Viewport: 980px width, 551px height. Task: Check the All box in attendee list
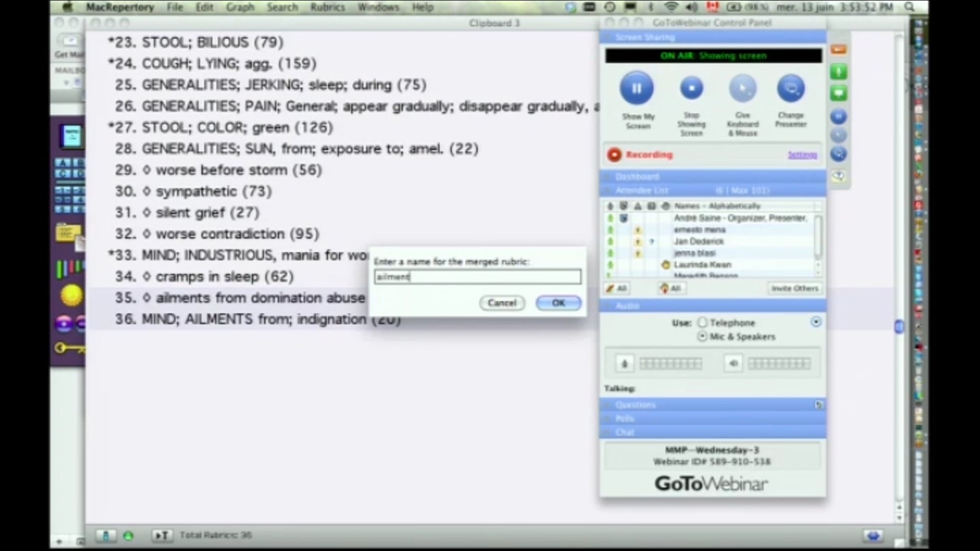[617, 288]
